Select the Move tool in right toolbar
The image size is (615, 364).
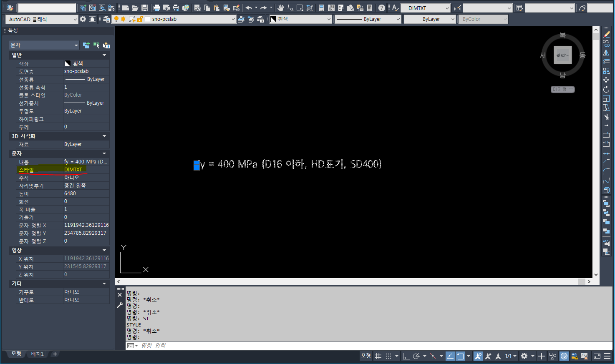click(x=606, y=80)
